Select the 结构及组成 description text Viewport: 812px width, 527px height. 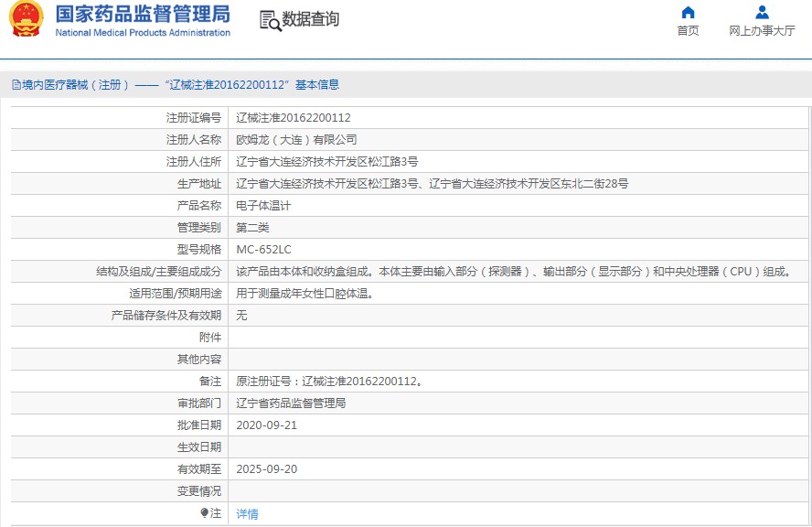tap(515, 272)
